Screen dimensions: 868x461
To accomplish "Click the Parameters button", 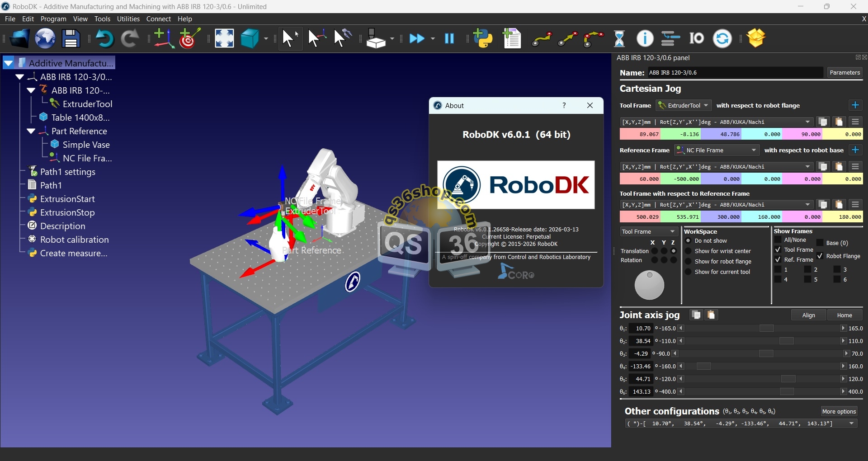I will (844, 72).
